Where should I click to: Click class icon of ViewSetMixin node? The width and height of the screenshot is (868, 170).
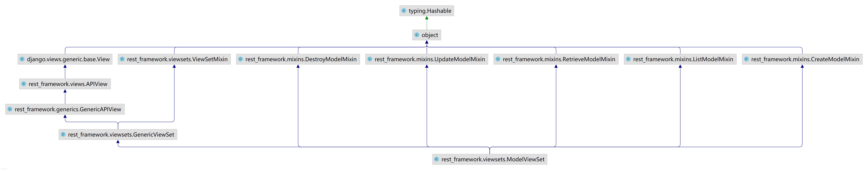point(122,59)
